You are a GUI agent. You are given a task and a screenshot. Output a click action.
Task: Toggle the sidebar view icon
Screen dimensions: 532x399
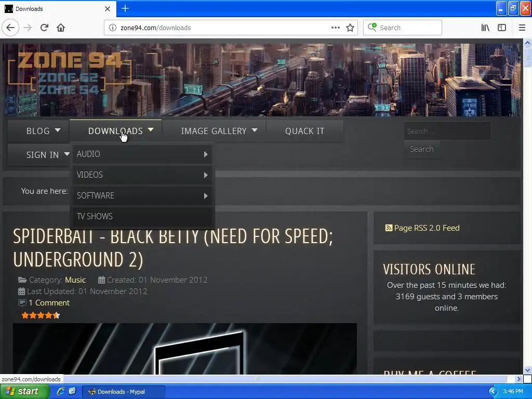(x=502, y=28)
